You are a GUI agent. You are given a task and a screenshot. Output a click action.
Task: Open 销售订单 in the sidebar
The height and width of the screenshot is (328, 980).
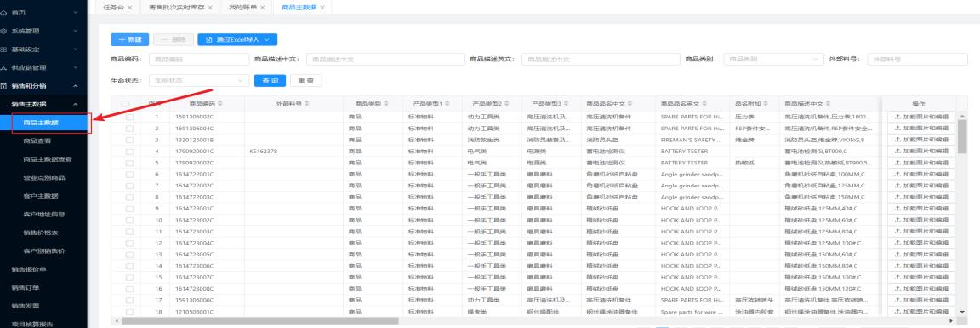click(x=26, y=288)
